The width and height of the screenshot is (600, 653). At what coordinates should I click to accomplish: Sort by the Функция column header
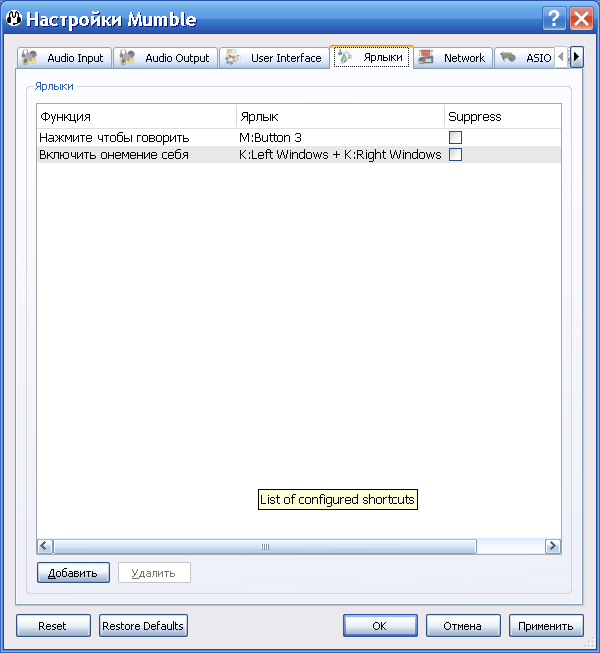137,117
